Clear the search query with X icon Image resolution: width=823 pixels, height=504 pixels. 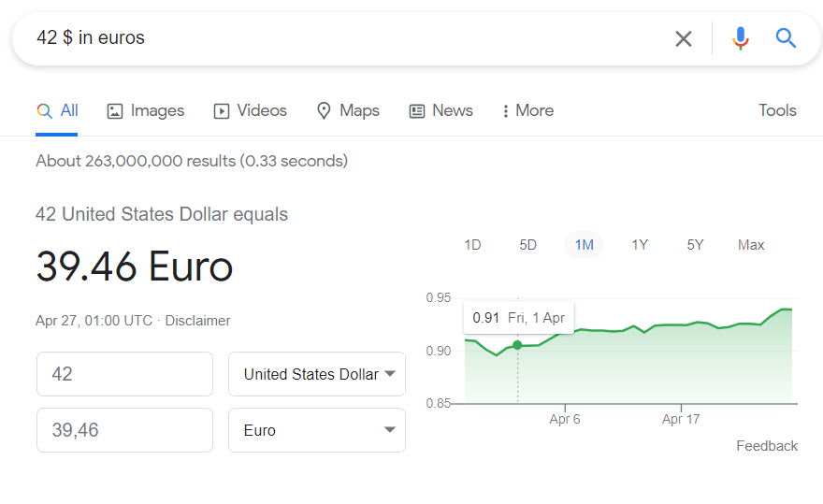pos(684,38)
